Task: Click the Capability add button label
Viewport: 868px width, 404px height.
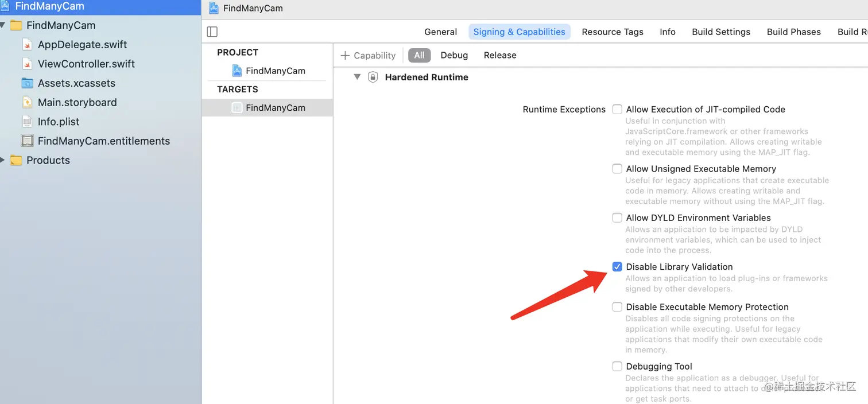Action: tap(375, 55)
